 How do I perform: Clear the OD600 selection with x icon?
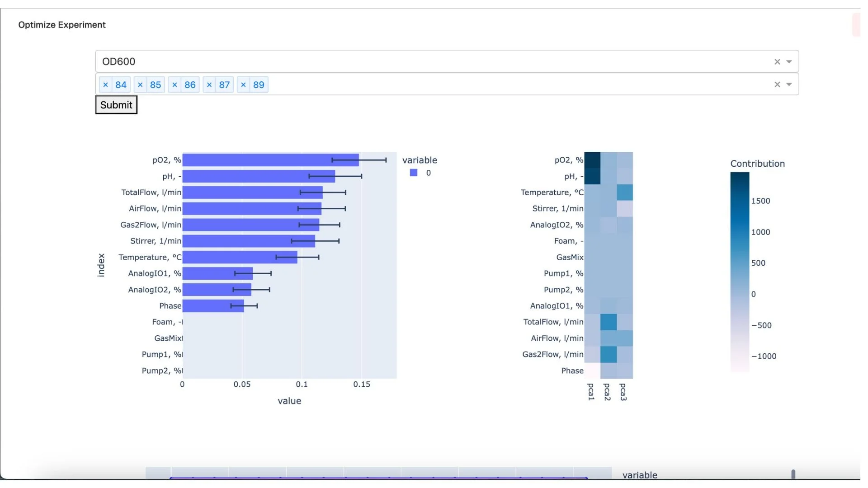click(x=777, y=61)
